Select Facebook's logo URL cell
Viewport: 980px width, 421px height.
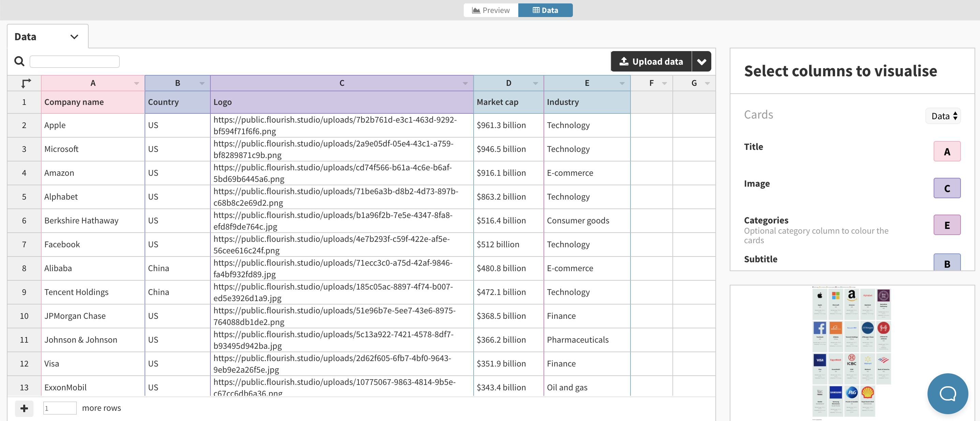(342, 245)
